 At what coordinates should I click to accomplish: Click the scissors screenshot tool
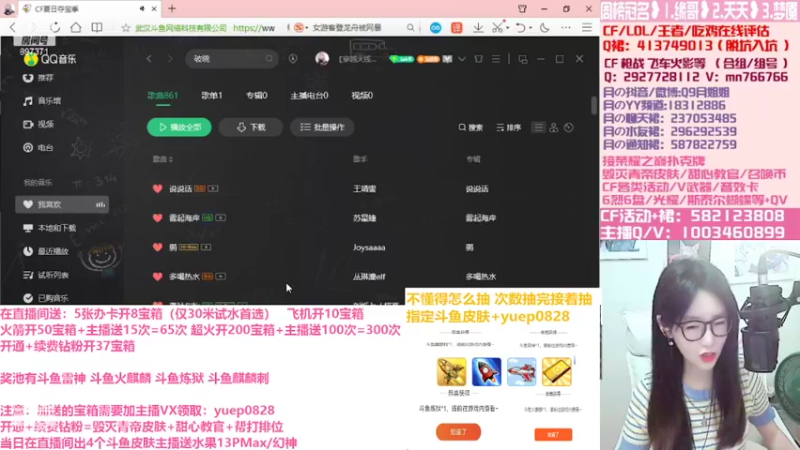[497, 28]
